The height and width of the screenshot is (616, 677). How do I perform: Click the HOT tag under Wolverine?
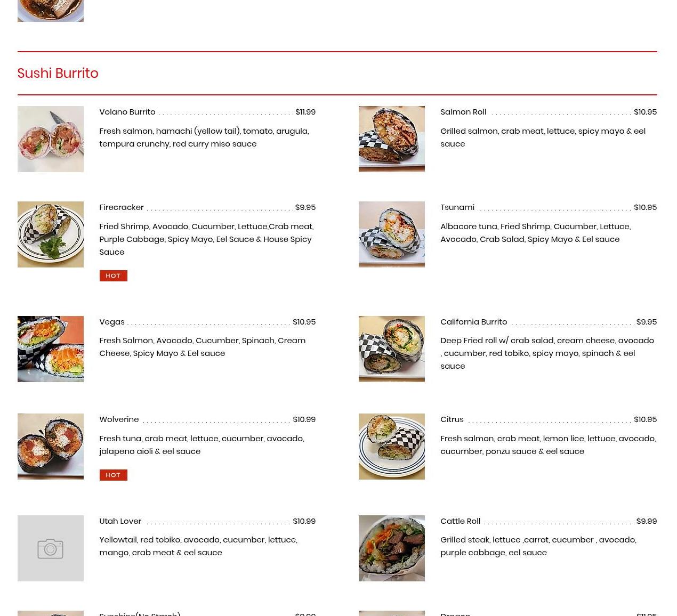113,475
